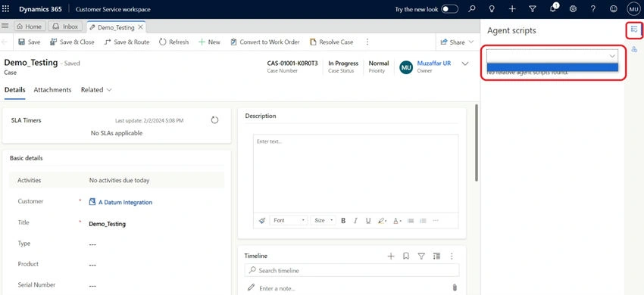
Task: Insert a numbered list
Action: [x=423, y=221]
